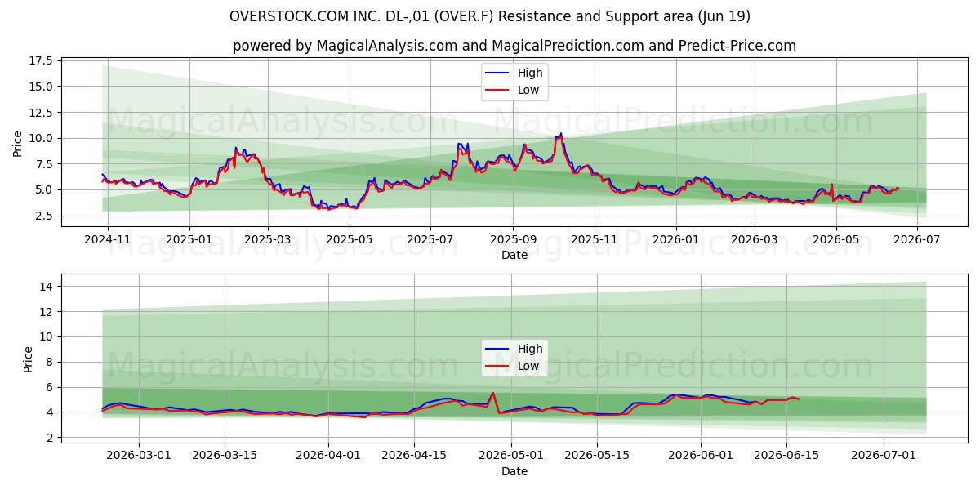Click the 2 price tick on the bottom chart

click(49, 438)
